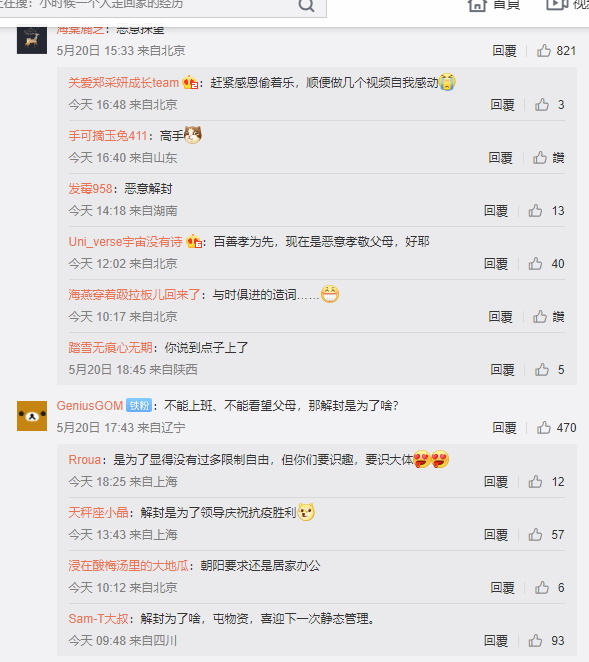This screenshot has width=589, height=662.
Task: Open GeniusGOM's user profile name
Action: coord(90,406)
